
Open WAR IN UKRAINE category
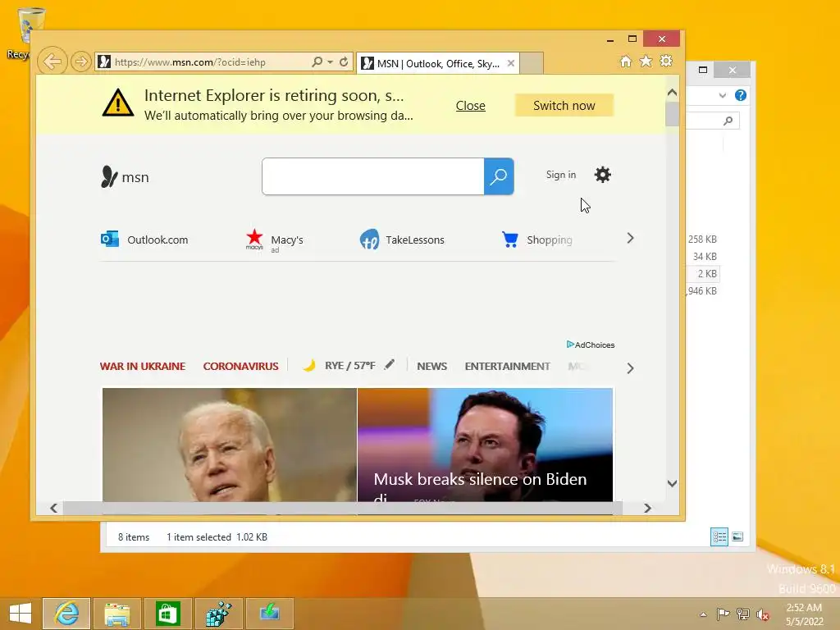pyautogui.click(x=143, y=366)
